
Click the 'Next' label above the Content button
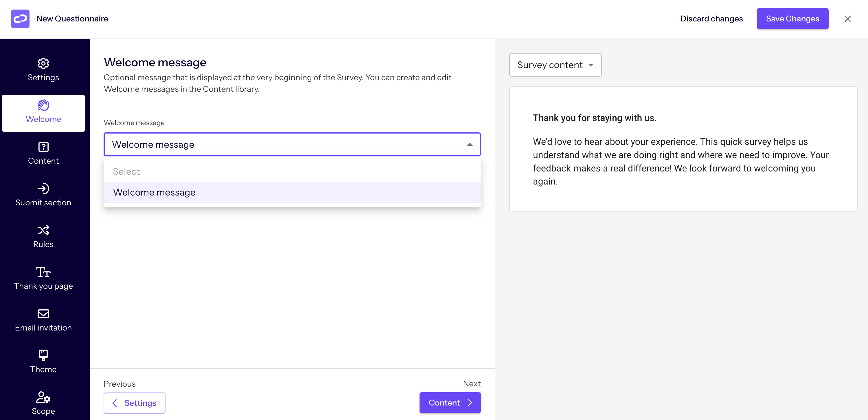pyautogui.click(x=472, y=384)
